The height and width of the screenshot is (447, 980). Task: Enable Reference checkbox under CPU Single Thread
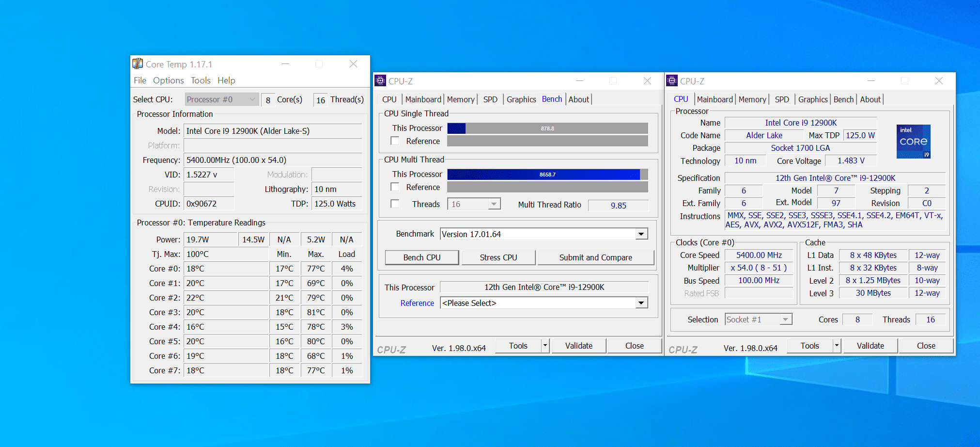click(x=395, y=141)
